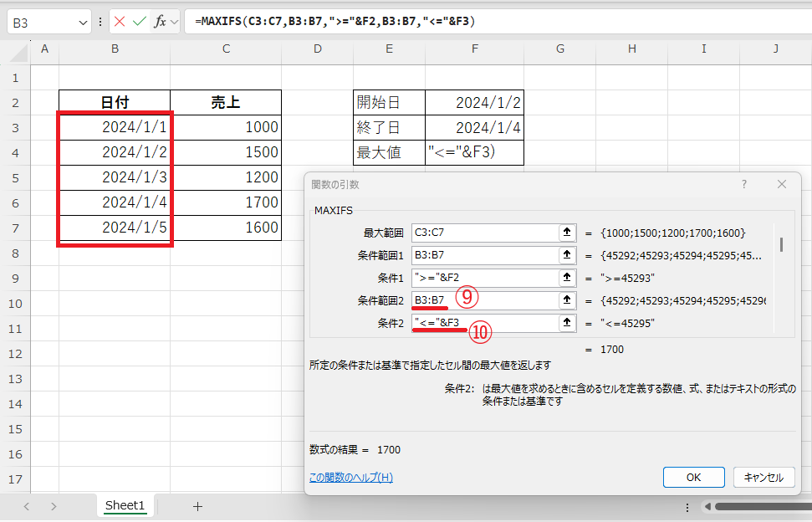Click the dialog help question mark icon
The image size is (812, 522).
(743, 184)
